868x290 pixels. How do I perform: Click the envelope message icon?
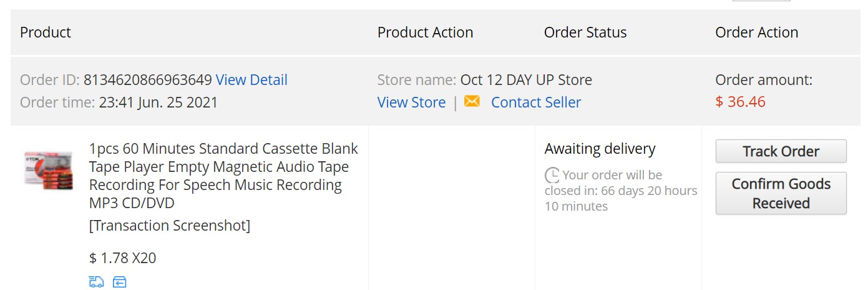coord(472,101)
